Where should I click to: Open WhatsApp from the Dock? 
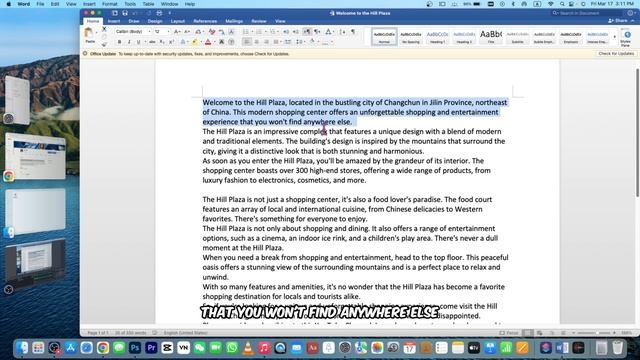tap(232, 348)
